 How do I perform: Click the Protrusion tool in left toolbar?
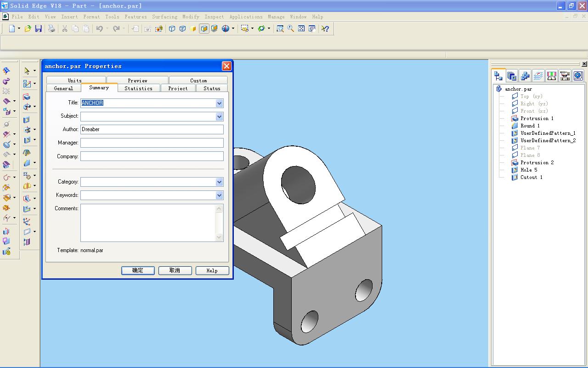[27, 97]
